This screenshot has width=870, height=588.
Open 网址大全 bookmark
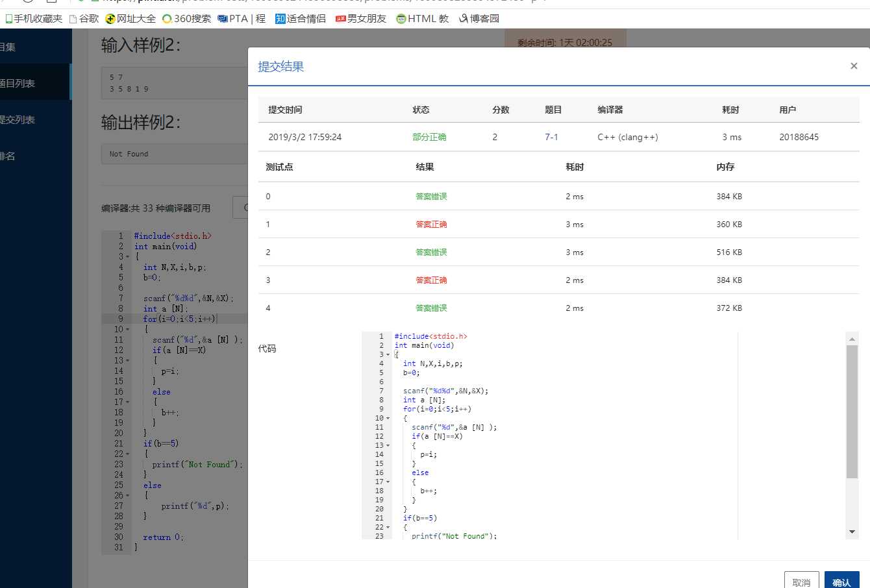click(130, 18)
